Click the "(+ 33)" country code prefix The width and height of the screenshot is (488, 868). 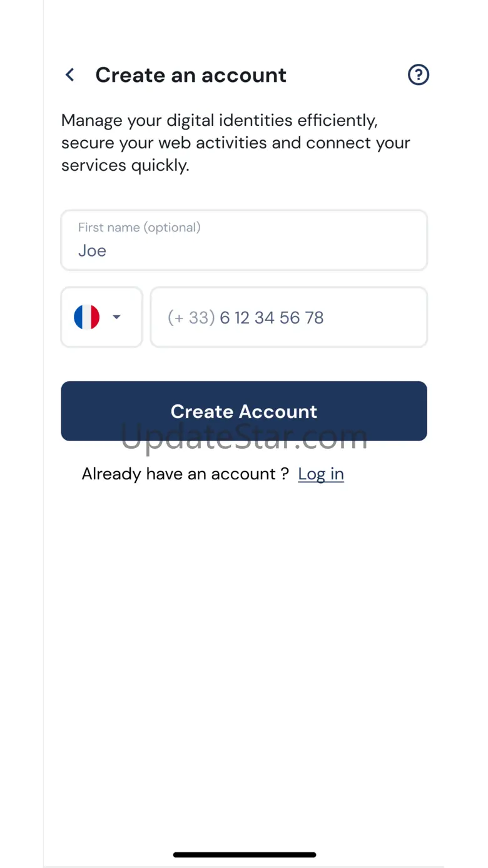click(191, 318)
